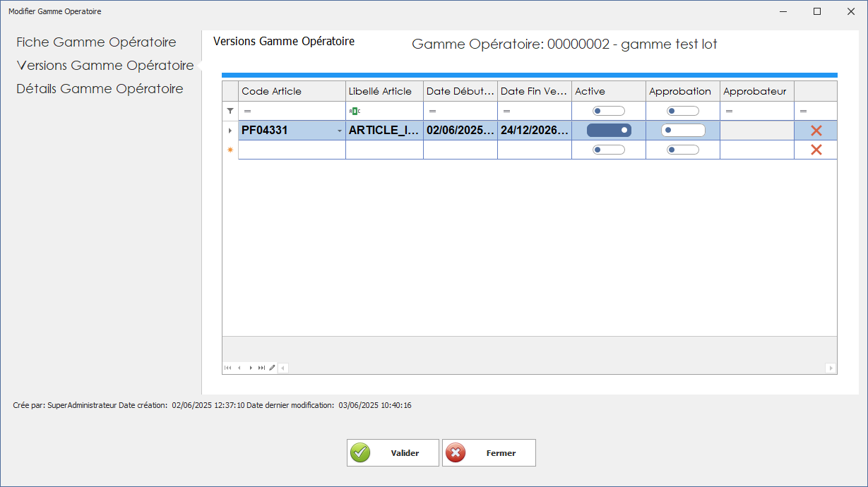Turn on Approbation for the PF04331 row
868x487 pixels.
click(682, 130)
